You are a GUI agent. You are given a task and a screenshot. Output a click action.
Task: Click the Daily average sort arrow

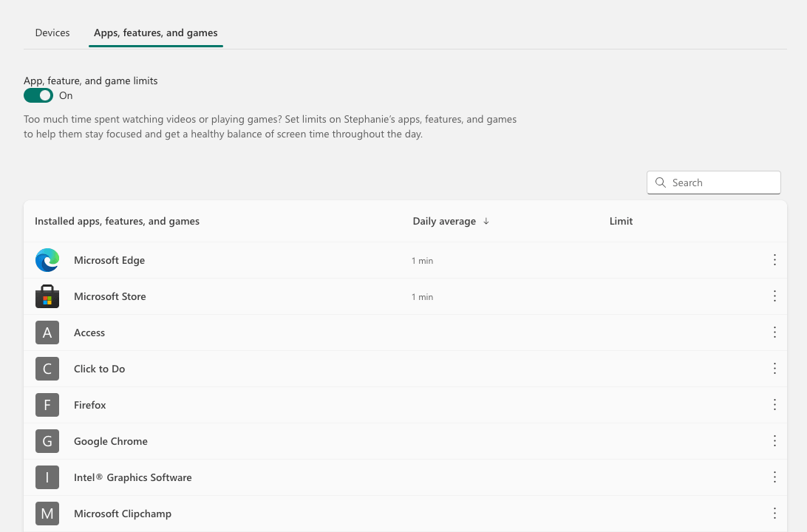tap(486, 221)
